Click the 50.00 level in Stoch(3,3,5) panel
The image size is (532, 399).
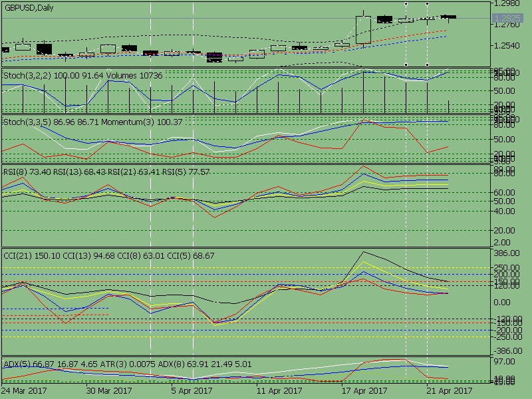[x=504, y=139]
